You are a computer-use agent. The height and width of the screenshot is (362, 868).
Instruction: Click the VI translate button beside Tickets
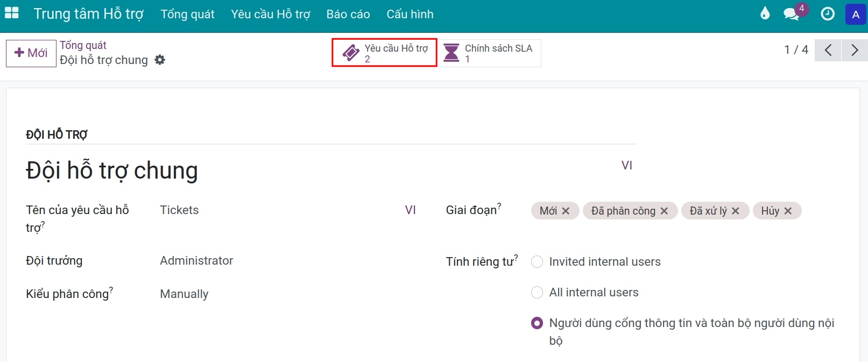pos(411,210)
